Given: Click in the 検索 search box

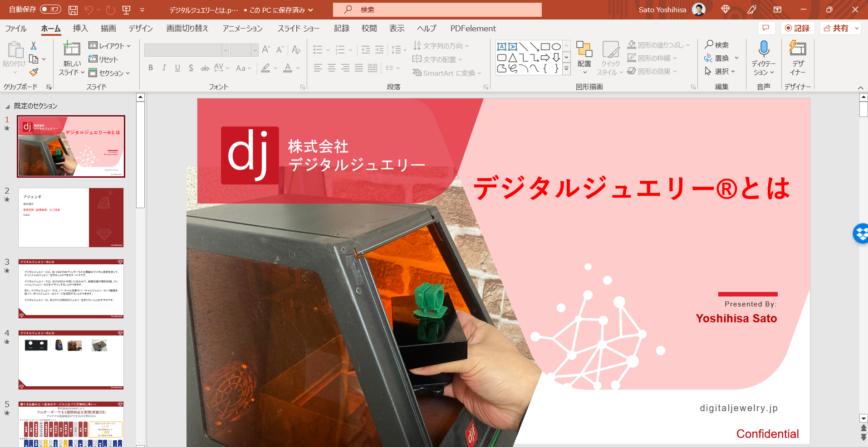Looking at the screenshot, I should tap(437, 10).
